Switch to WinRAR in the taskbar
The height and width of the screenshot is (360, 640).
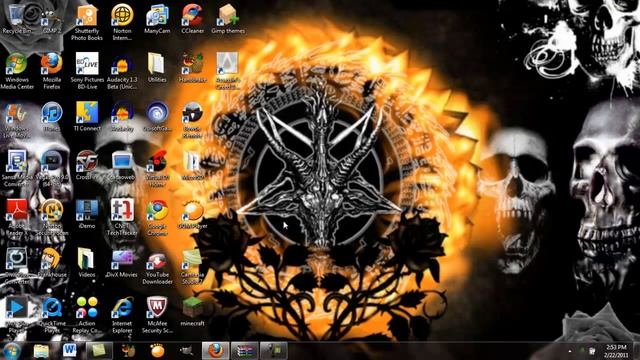click(x=244, y=351)
